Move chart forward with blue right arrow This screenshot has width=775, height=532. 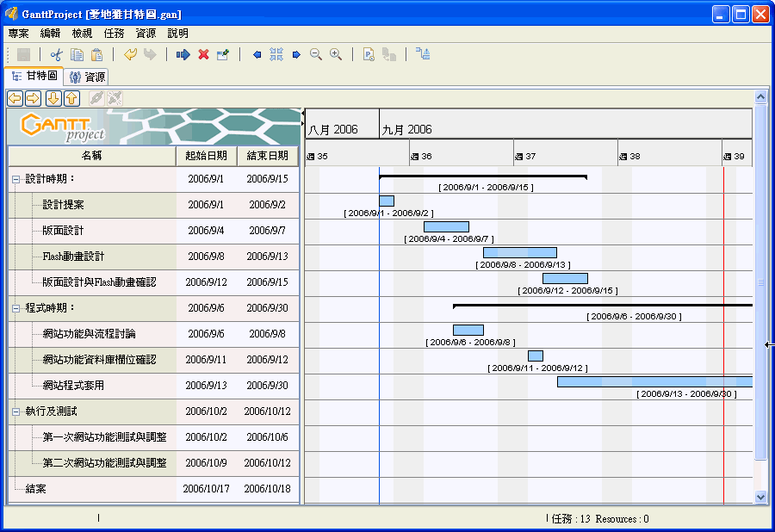point(296,54)
